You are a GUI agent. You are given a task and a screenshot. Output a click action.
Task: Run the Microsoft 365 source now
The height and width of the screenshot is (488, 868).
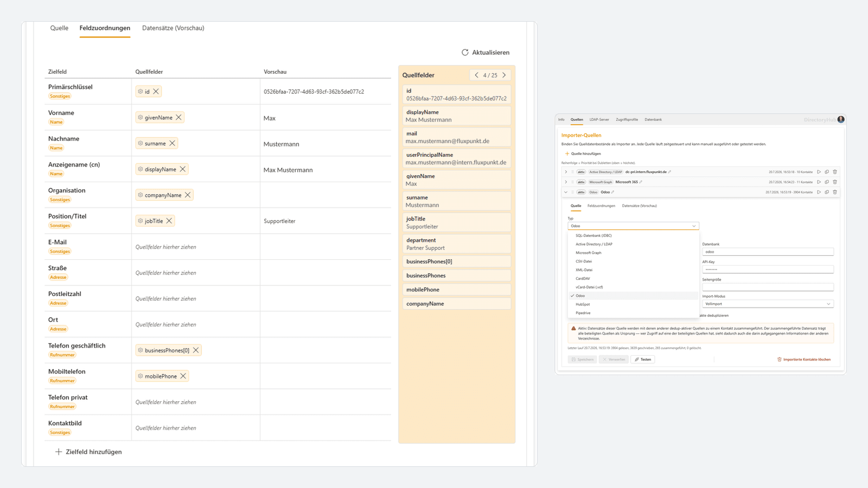819,182
